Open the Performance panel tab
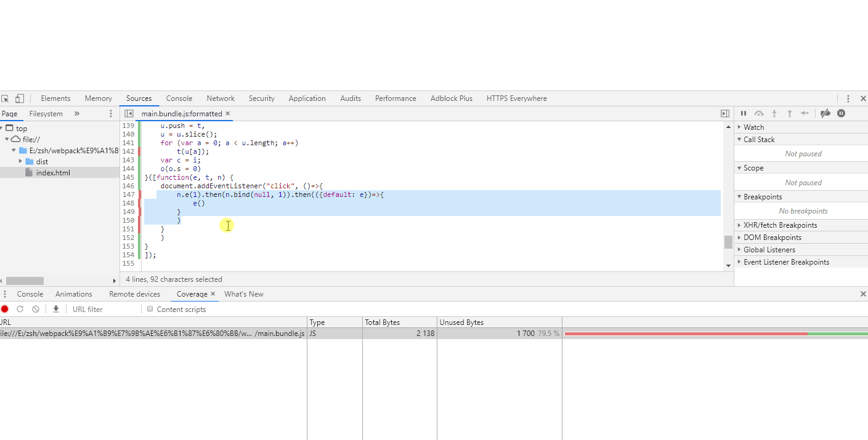This screenshot has height=440, width=868. tap(395, 98)
